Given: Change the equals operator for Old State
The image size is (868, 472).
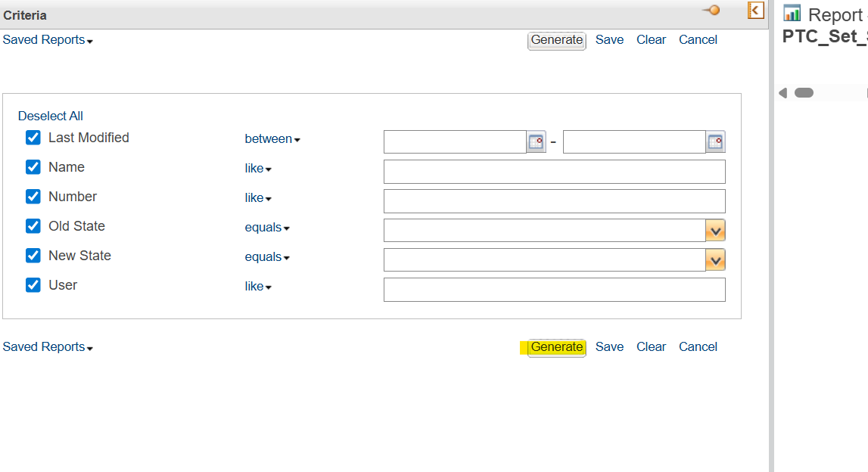Looking at the screenshot, I should click(x=266, y=227).
